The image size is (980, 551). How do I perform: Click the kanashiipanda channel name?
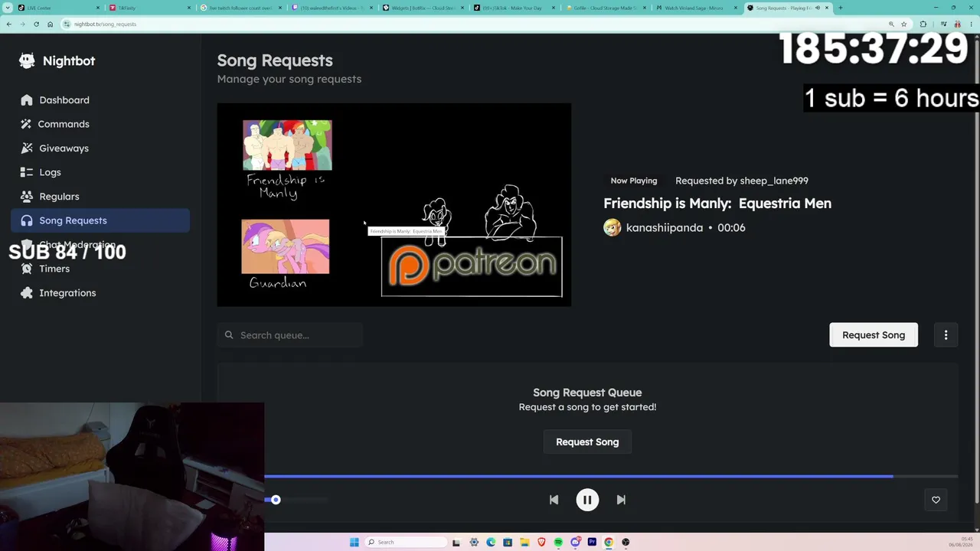[665, 227]
